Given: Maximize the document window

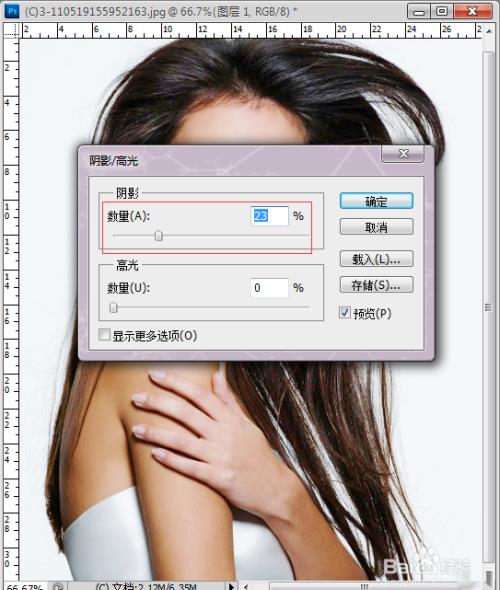Looking at the screenshot, I should coord(442,11).
